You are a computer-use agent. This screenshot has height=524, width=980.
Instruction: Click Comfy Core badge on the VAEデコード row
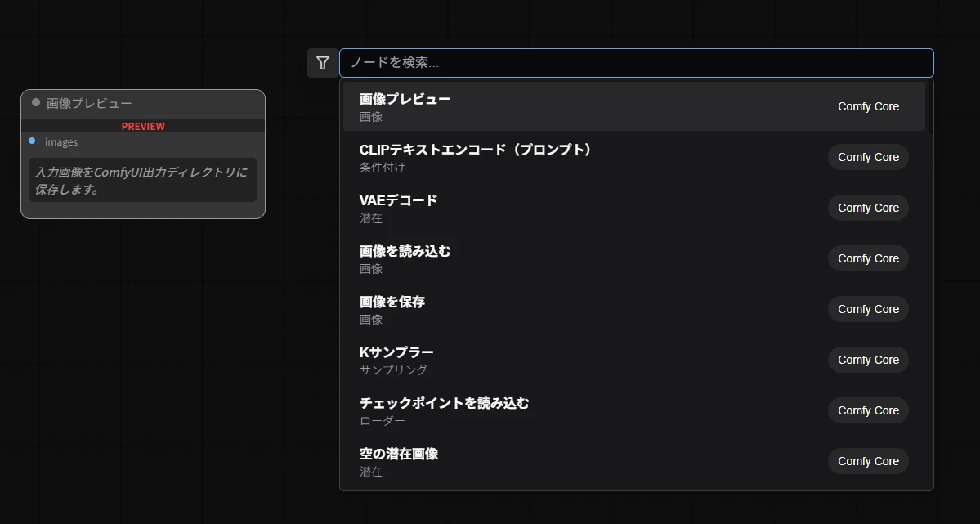pos(868,208)
